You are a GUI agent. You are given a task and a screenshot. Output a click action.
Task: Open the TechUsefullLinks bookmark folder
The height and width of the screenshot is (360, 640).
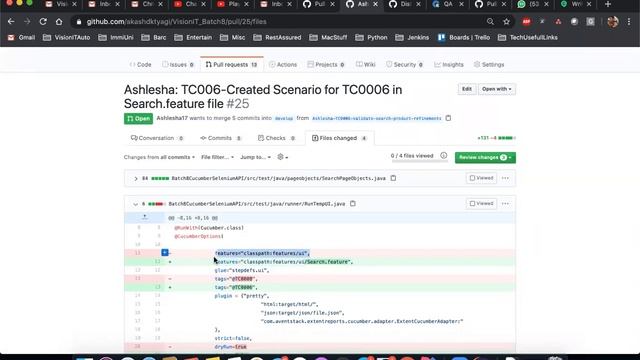tap(528, 37)
